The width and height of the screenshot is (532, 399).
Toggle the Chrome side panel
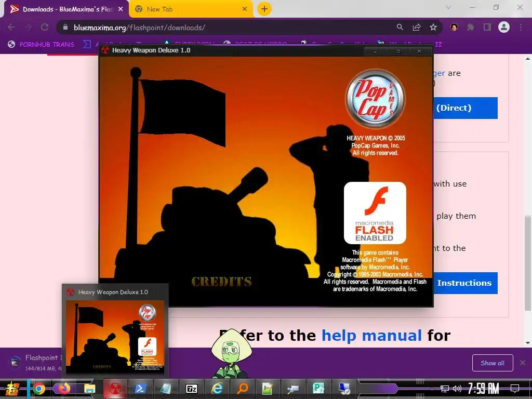[487, 27]
